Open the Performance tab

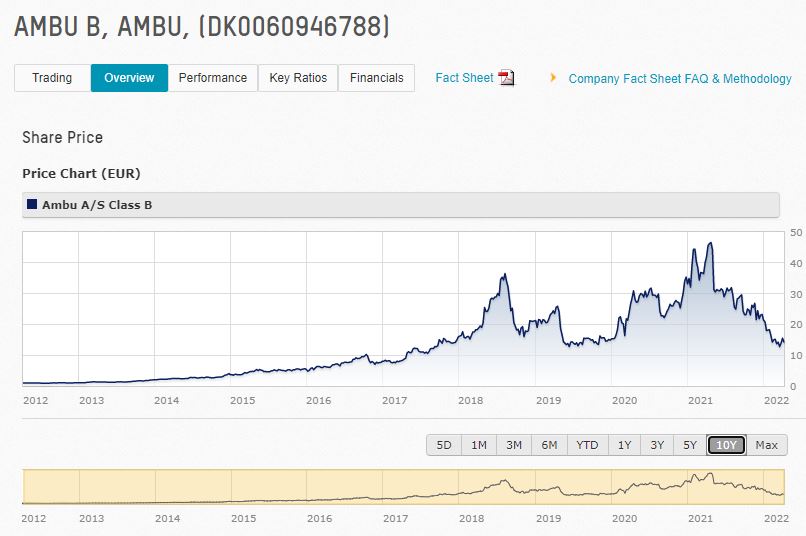212,78
